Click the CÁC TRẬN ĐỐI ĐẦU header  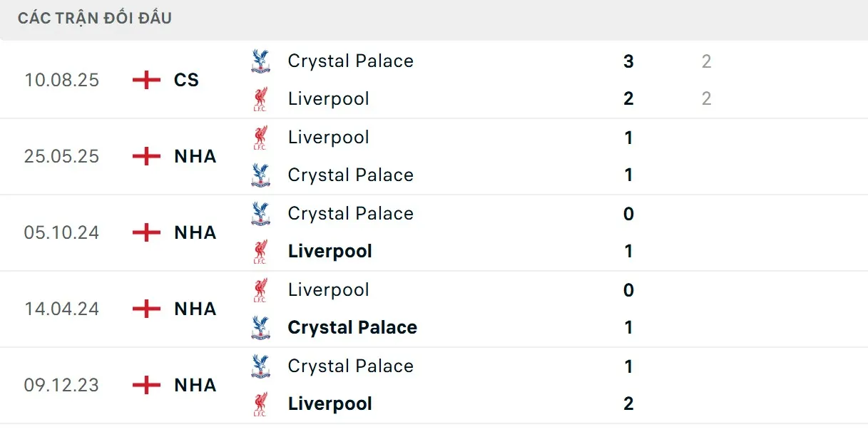click(95, 19)
